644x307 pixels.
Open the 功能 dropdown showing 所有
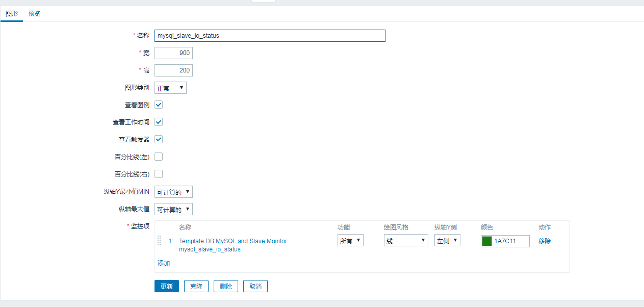click(x=350, y=241)
